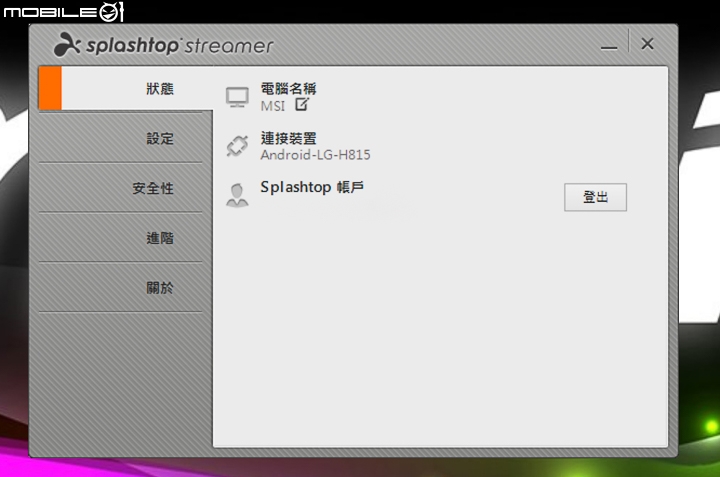Go to the 進階 tab
This screenshot has width=720, height=477.
point(121,238)
